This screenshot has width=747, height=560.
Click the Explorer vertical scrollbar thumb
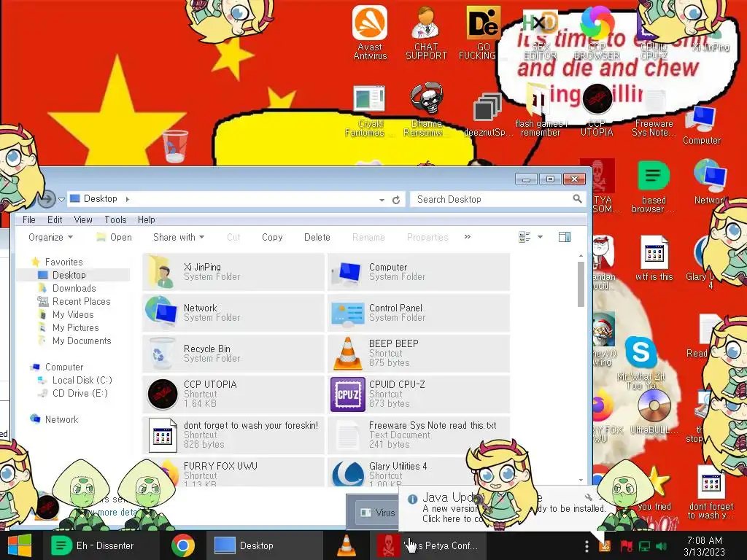pos(581,284)
